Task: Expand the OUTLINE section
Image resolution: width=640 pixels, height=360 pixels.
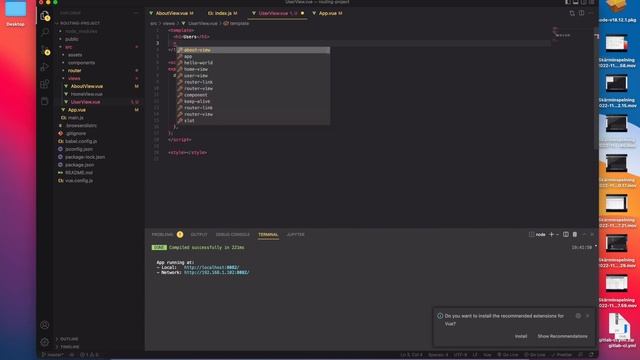Action: (69, 339)
